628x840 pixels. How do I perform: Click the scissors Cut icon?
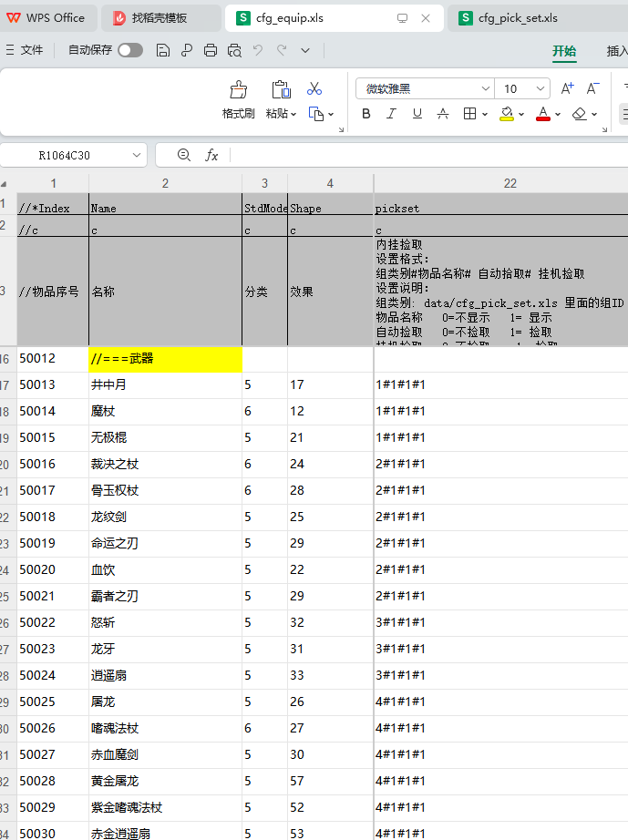click(x=314, y=88)
